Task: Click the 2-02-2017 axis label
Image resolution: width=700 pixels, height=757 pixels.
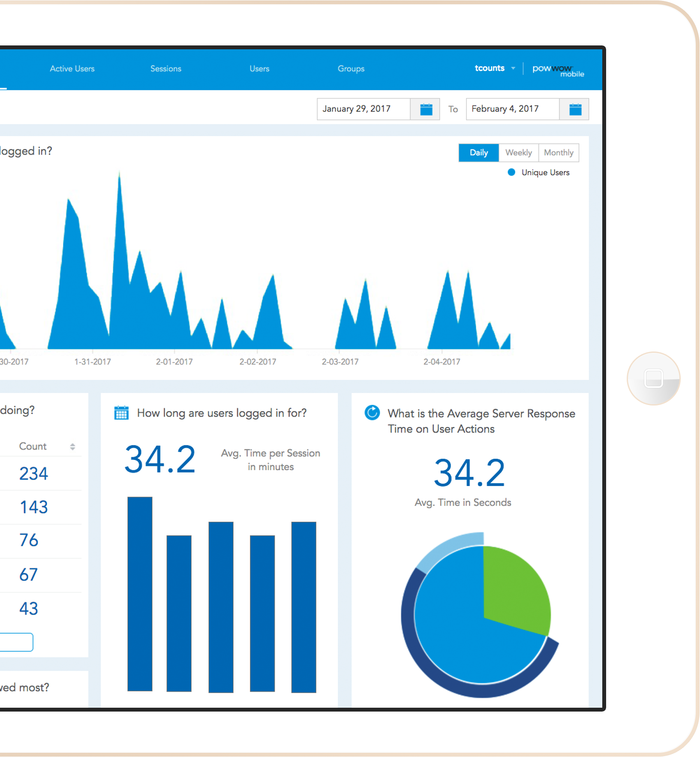Action: 258,362
